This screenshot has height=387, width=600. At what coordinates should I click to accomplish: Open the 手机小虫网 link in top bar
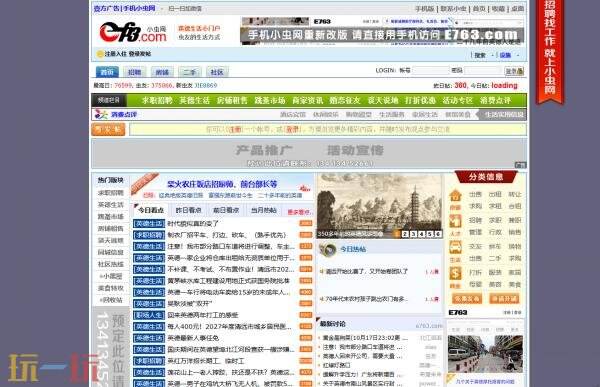(x=139, y=8)
